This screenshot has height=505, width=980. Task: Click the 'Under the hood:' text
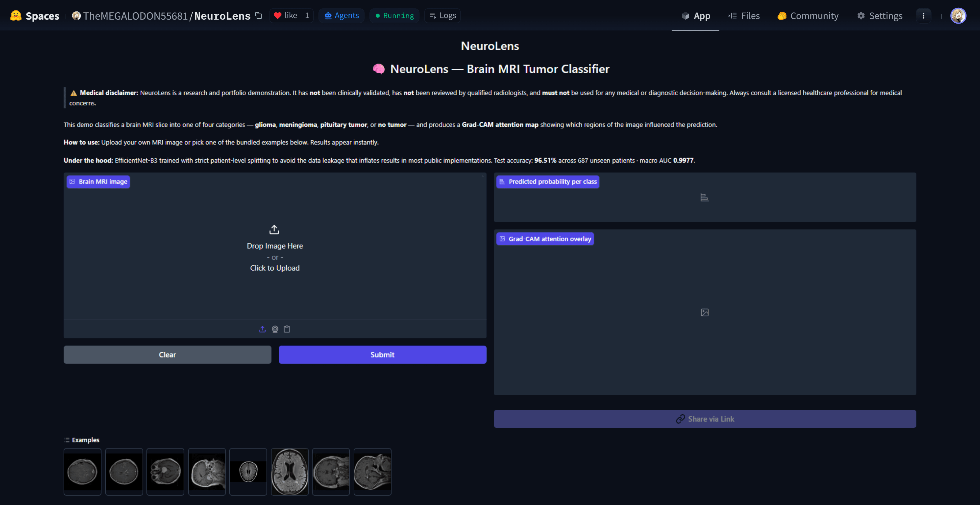coord(88,161)
